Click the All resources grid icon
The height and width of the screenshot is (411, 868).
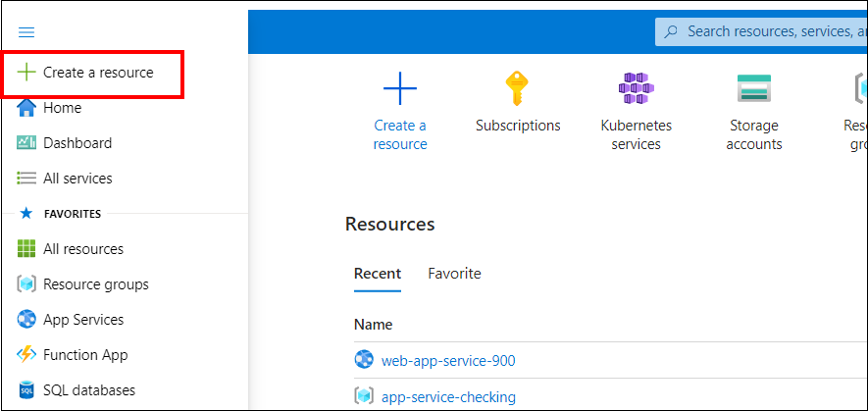click(x=26, y=249)
